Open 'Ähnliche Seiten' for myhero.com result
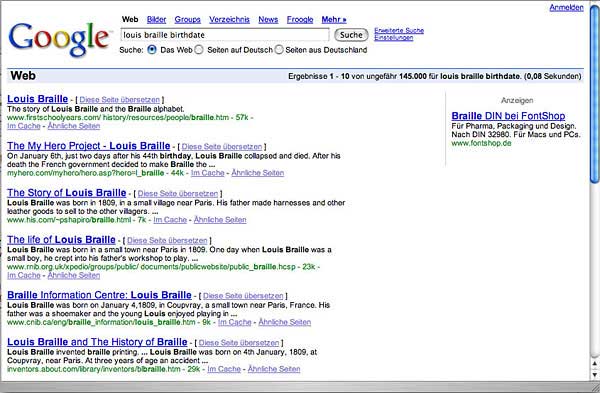This screenshot has width=600, height=393. pos(258,173)
